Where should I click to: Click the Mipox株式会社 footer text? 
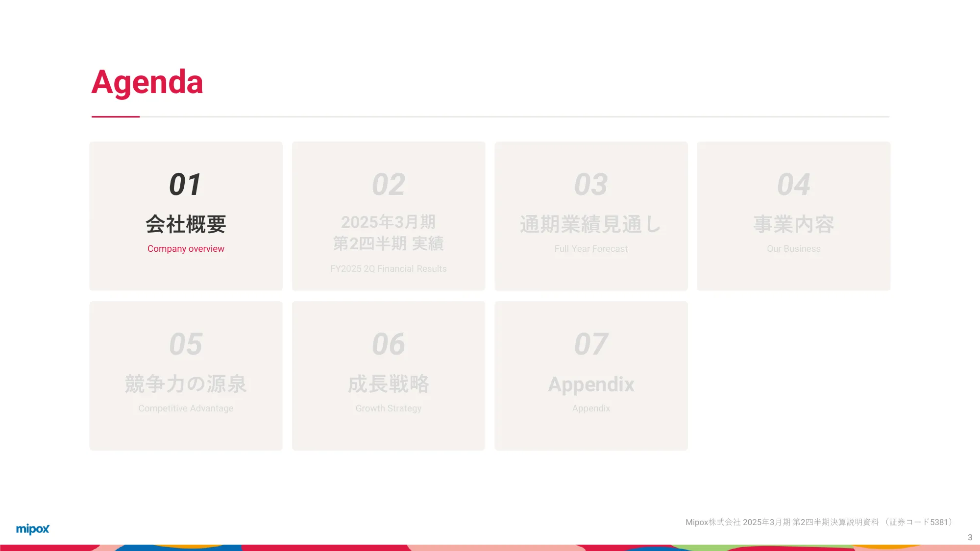click(x=820, y=522)
